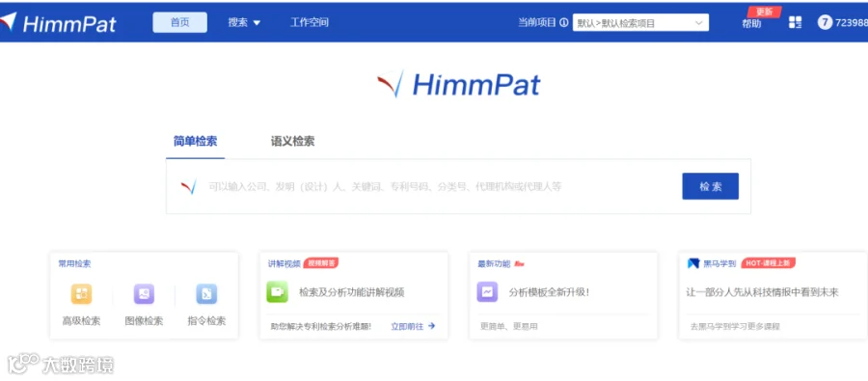Screen dimensions: 868x381
Task: Open 让一部分人先从科技情报中看到未来 text
Action: (x=762, y=292)
